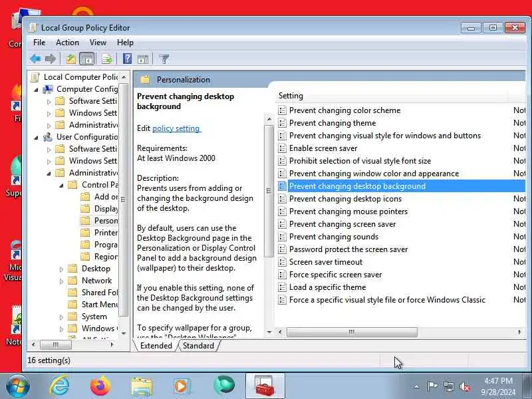Open Firefox from the taskbar

click(100, 386)
